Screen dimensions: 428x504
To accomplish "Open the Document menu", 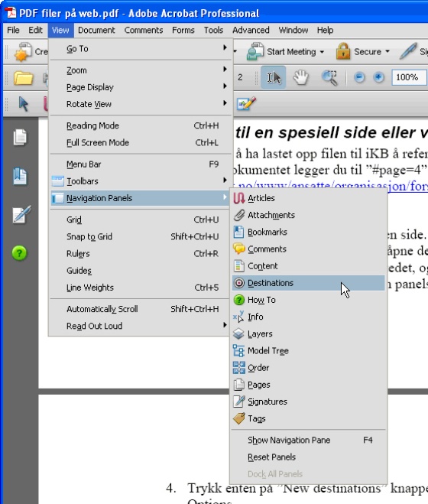I will (96, 31).
